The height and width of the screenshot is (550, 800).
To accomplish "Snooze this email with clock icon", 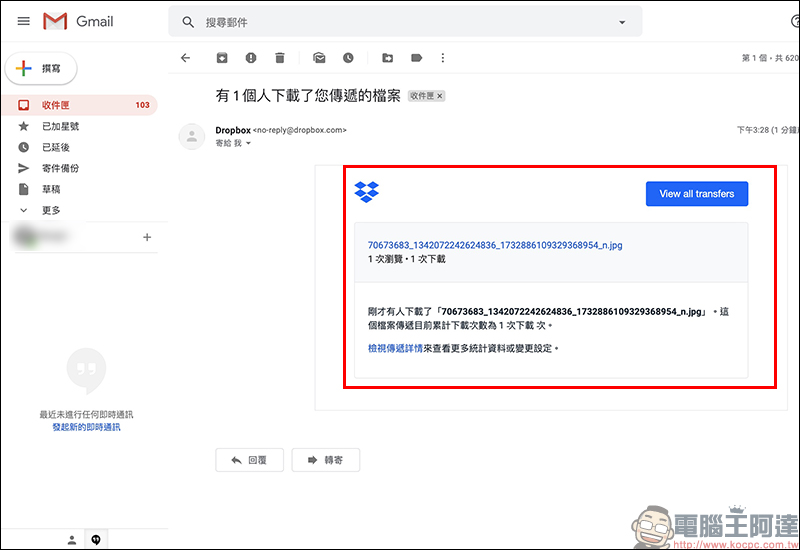I will (x=348, y=58).
